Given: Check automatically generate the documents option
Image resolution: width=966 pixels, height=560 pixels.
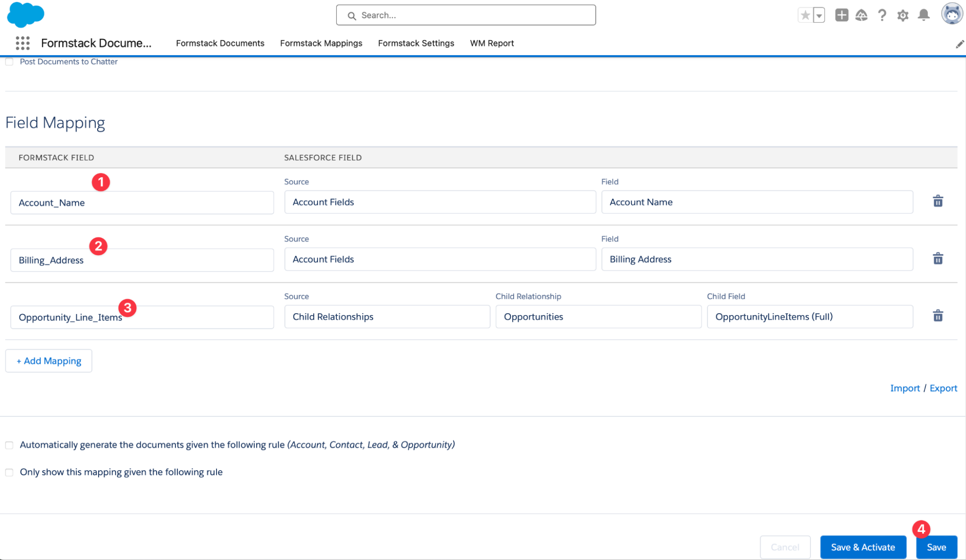Looking at the screenshot, I should pos(9,445).
